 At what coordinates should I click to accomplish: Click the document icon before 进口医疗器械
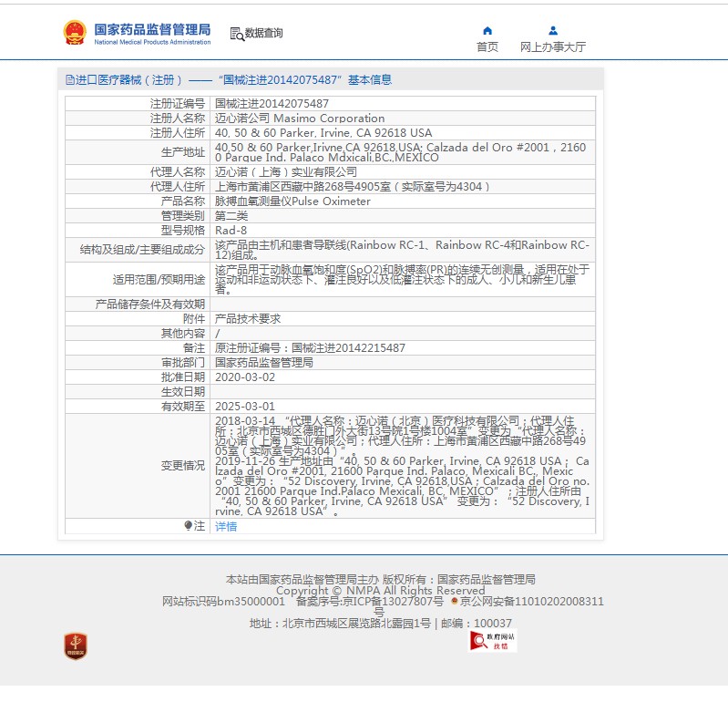(x=69, y=80)
